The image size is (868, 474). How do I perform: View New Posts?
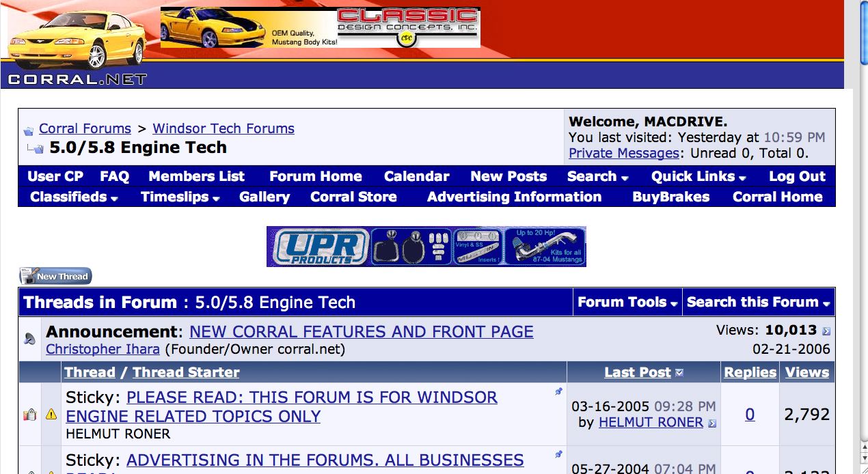(x=508, y=176)
